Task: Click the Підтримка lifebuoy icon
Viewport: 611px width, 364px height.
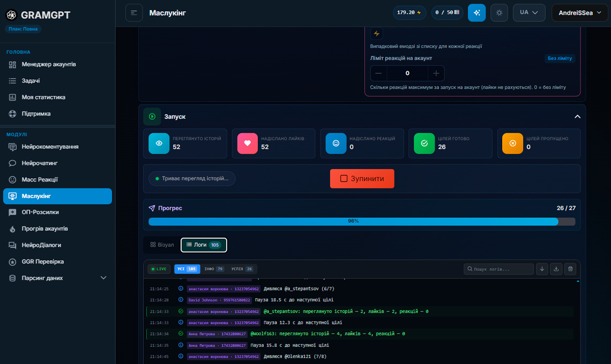Action: coord(12,113)
